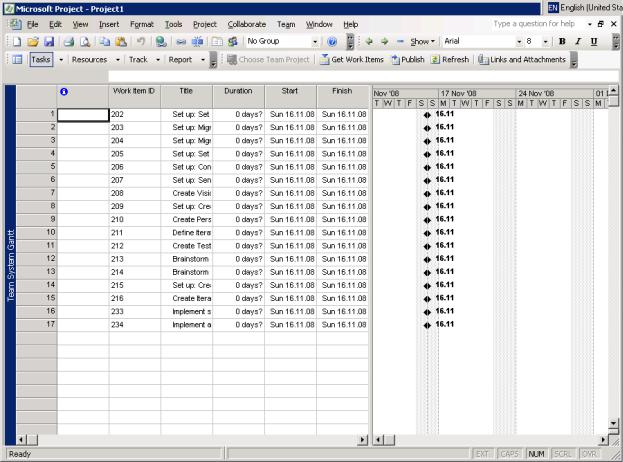This screenshot has width=623, height=462.
Task: Open the View menu
Action: tap(80, 25)
